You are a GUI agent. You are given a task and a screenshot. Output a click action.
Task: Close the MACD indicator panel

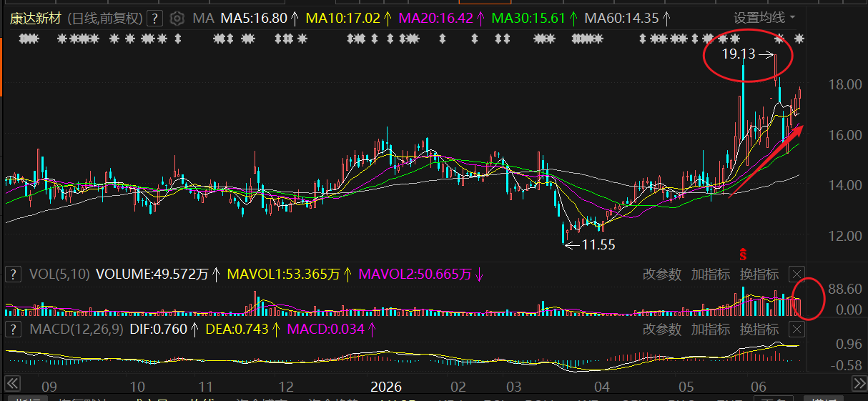(x=797, y=330)
